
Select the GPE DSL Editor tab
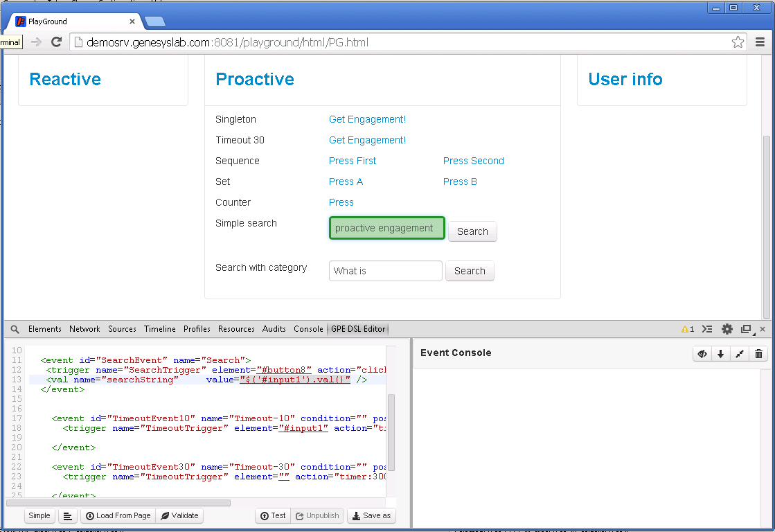358,329
